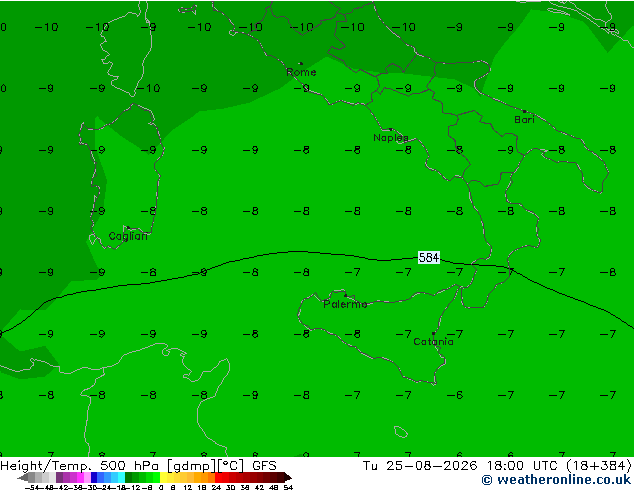Click the Naples city label
Image resolution: width=634 pixels, height=490 pixels.
pos(391,138)
